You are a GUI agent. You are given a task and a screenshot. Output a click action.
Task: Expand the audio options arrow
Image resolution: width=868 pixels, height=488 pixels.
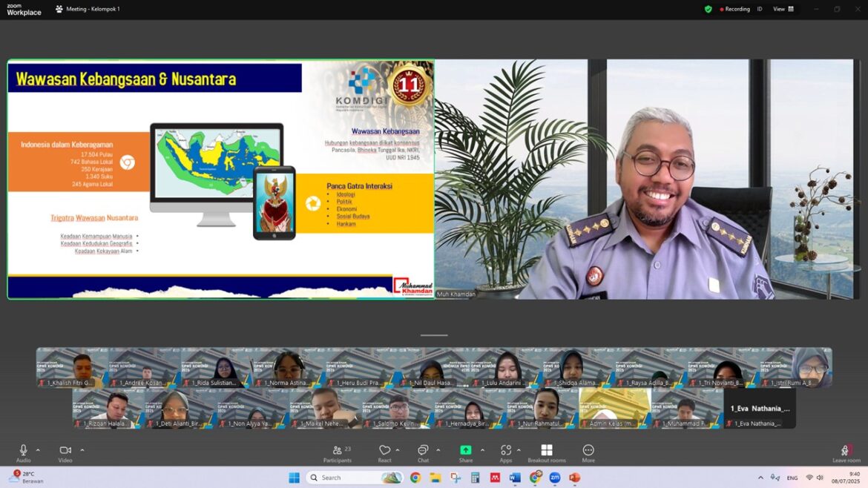(38, 450)
